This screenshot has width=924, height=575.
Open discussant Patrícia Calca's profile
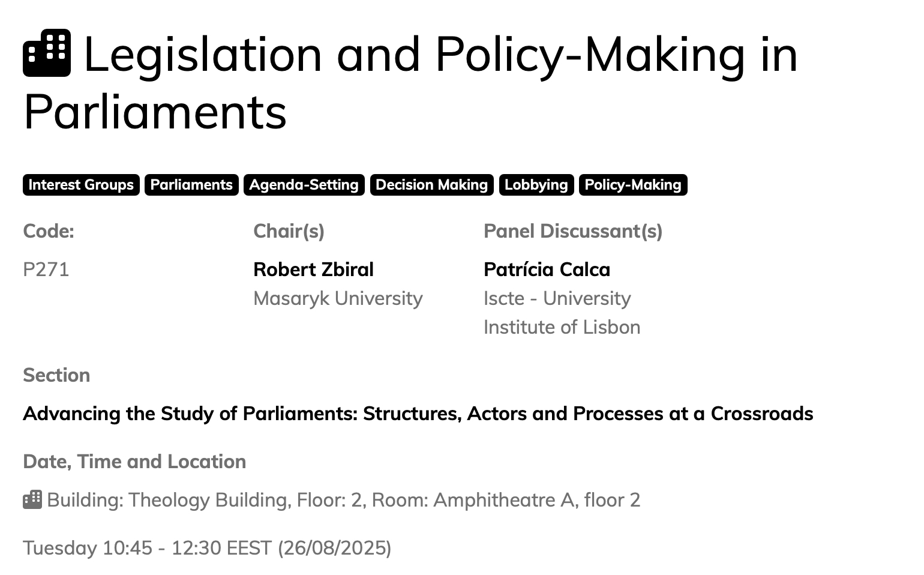[x=547, y=269]
